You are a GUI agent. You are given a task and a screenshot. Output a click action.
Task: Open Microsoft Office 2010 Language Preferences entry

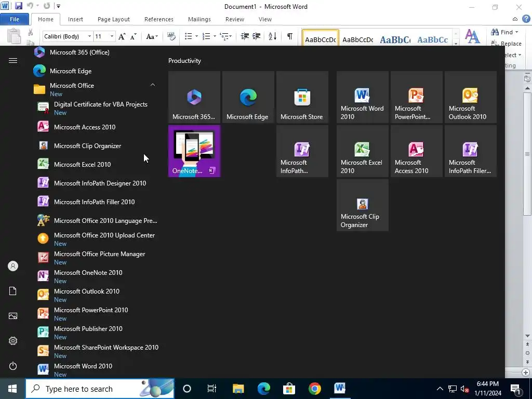(96, 220)
